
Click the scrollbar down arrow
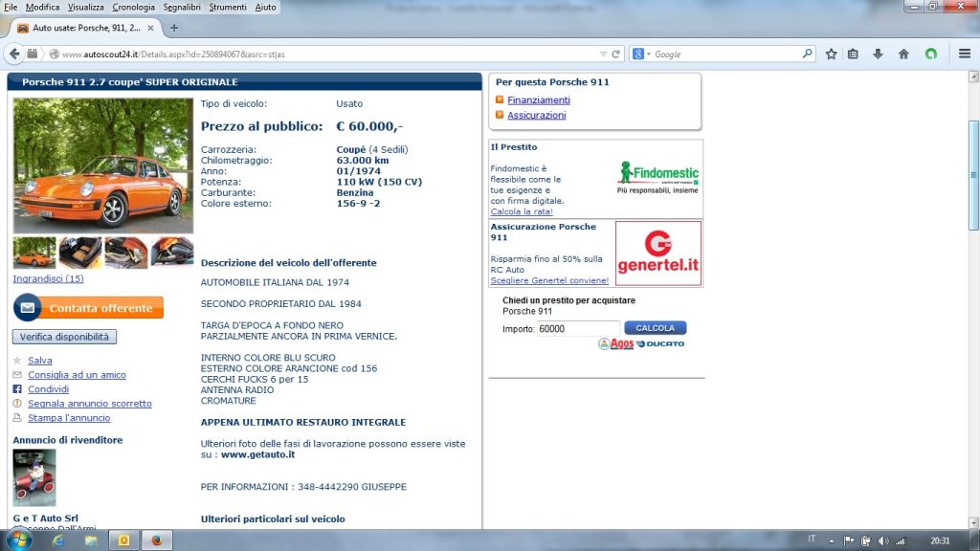(x=973, y=523)
